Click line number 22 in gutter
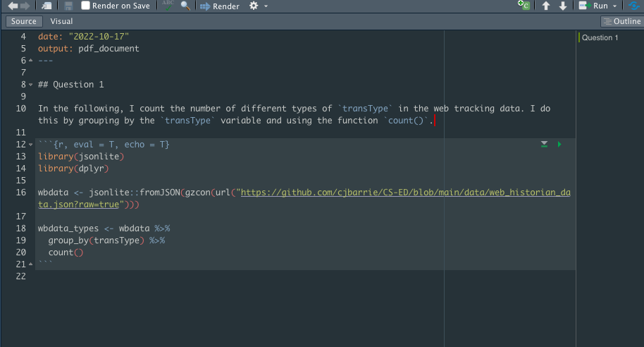The width and height of the screenshot is (644, 347). click(x=21, y=276)
